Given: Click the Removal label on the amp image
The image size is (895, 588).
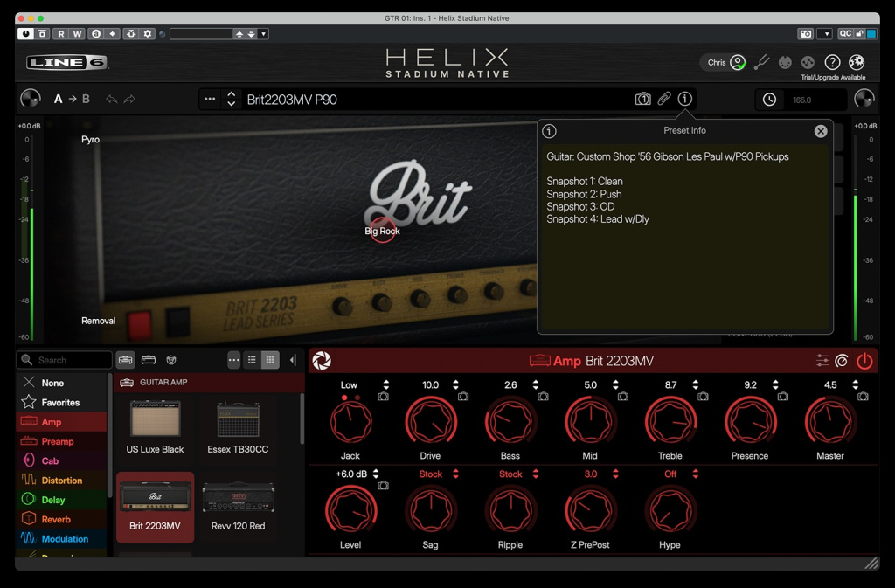Looking at the screenshot, I should point(98,321).
